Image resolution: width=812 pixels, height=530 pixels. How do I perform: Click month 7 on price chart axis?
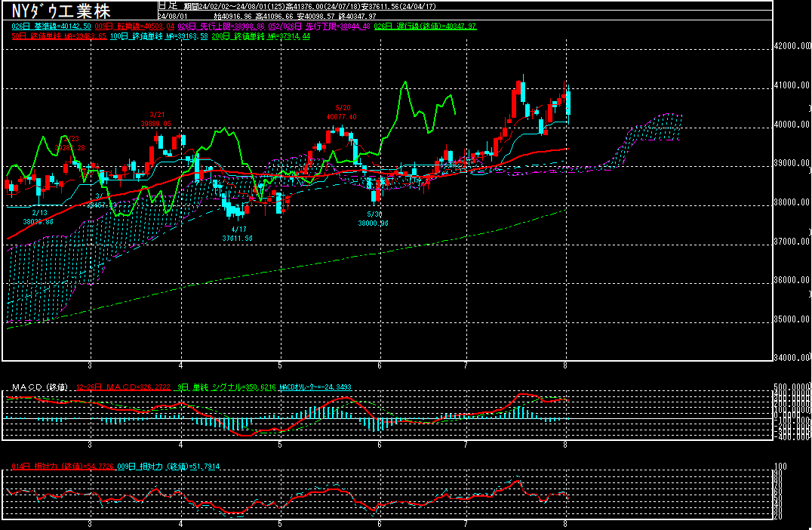pos(466,365)
